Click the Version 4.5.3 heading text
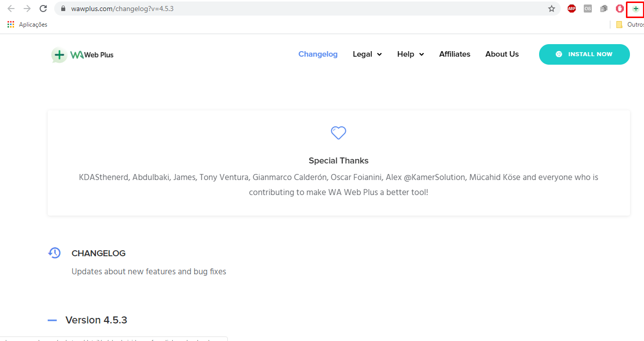Viewport: 644px width, 341px height. click(x=96, y=320)
